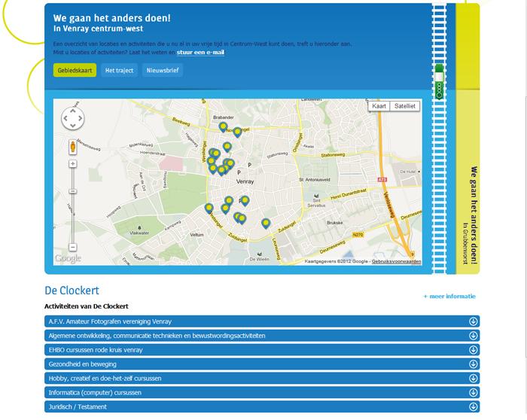This screenshot has width=527, height=420.
Task: Zoom out with the map minus button
Action: [x=73, y=248]
